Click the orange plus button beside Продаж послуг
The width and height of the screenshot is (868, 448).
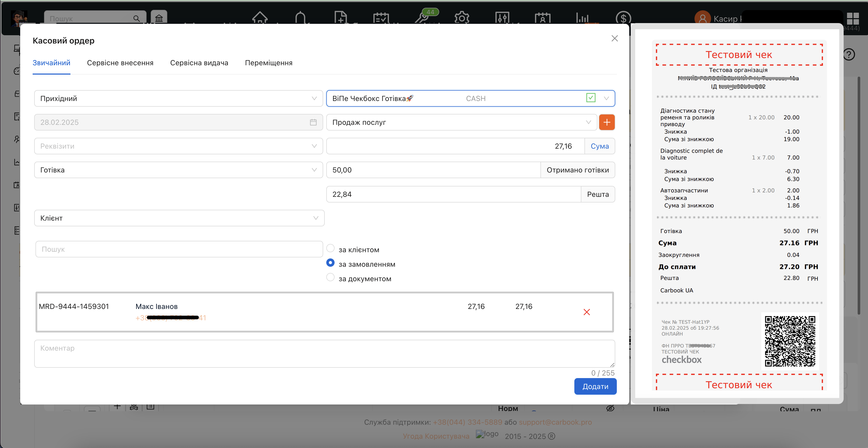pyautogui.click(x=606, y=122)
